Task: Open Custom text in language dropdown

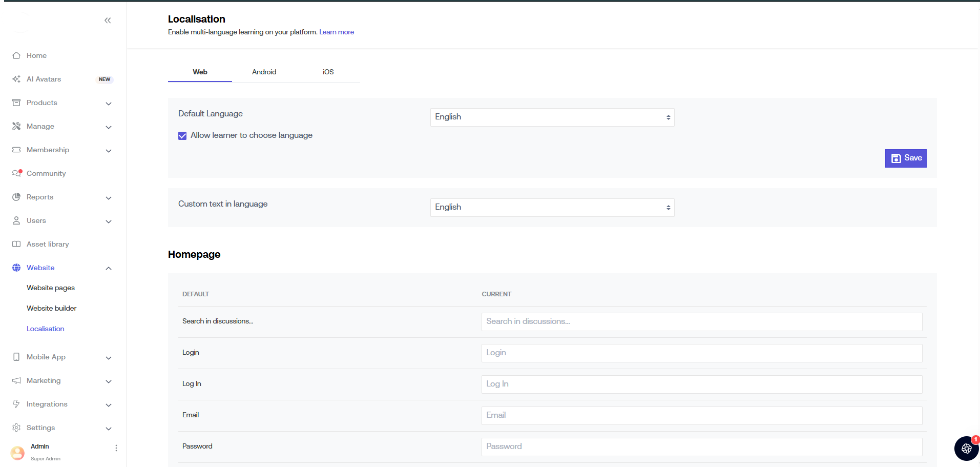Action: coord(552,208)
